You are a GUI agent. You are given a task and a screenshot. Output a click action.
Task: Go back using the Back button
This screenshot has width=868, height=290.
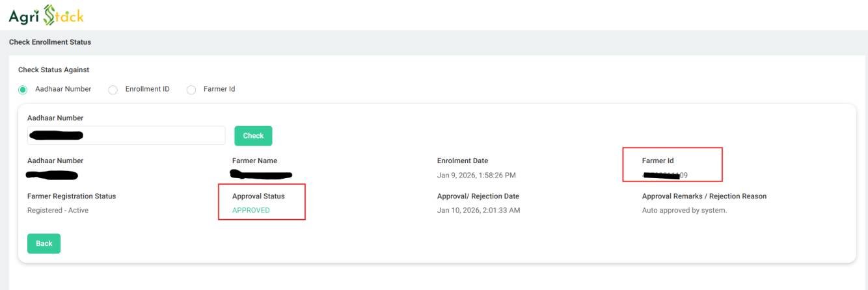click(44, 243)
